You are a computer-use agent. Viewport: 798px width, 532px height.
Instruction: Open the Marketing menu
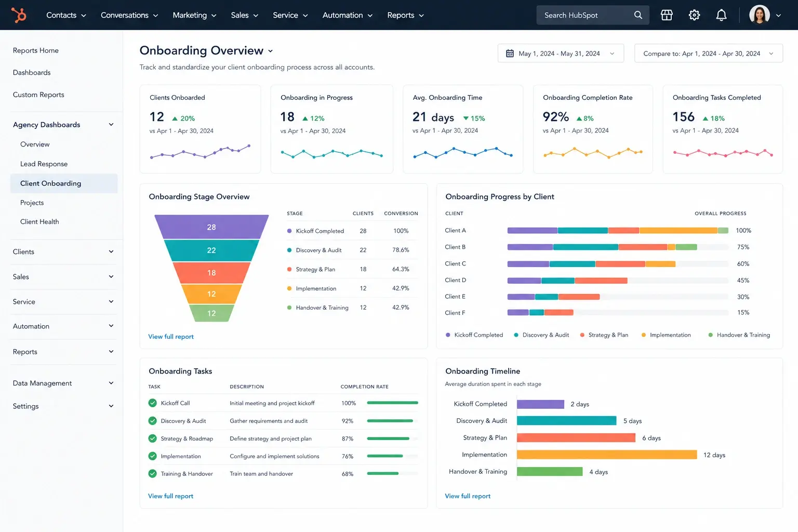pyautogui.click(x=194, y=15)
